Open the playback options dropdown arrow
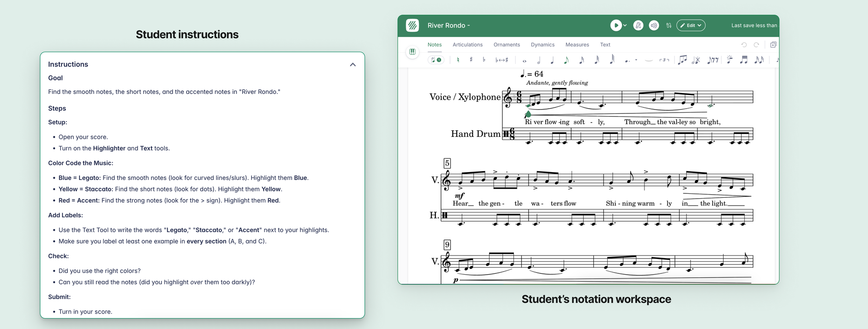The width and height of the screenshot is (868, 329). click(625, 26)
